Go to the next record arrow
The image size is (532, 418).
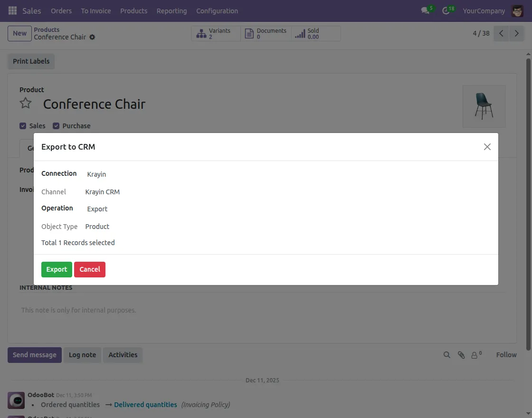pyautogui.click(x=516, y=33)
